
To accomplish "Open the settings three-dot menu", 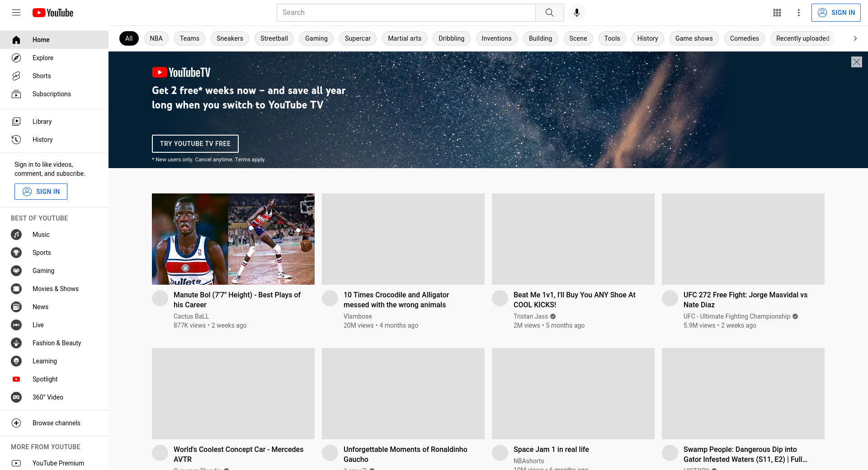I will tap(799, 13).
